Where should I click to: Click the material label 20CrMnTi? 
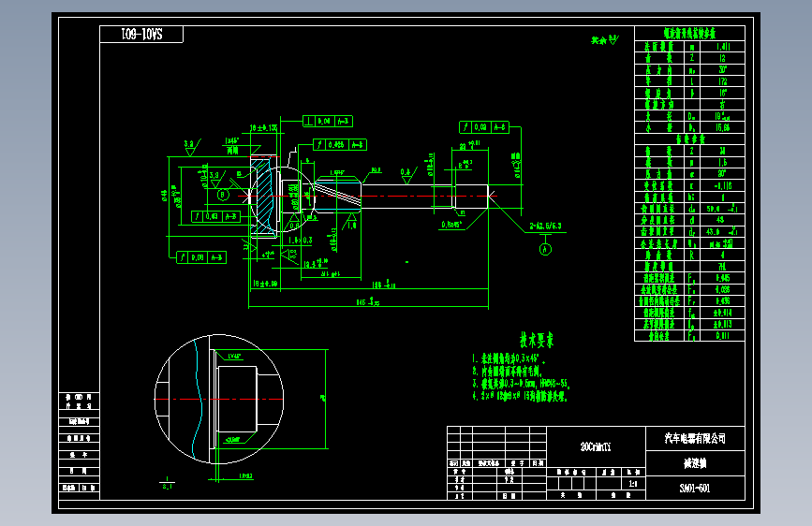pos(596,446)
